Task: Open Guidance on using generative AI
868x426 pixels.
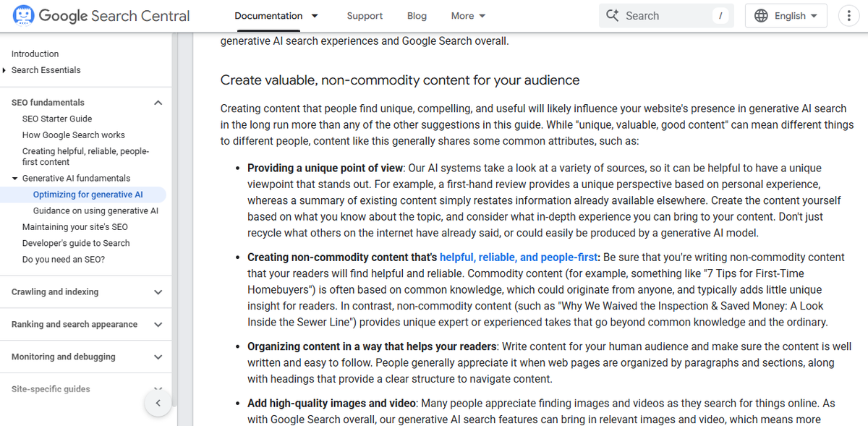Action: coord(95,211)
